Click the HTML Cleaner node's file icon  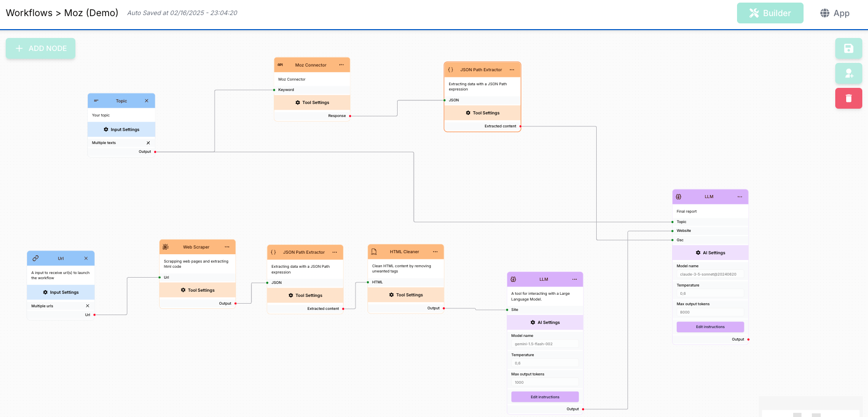[374, 252]
